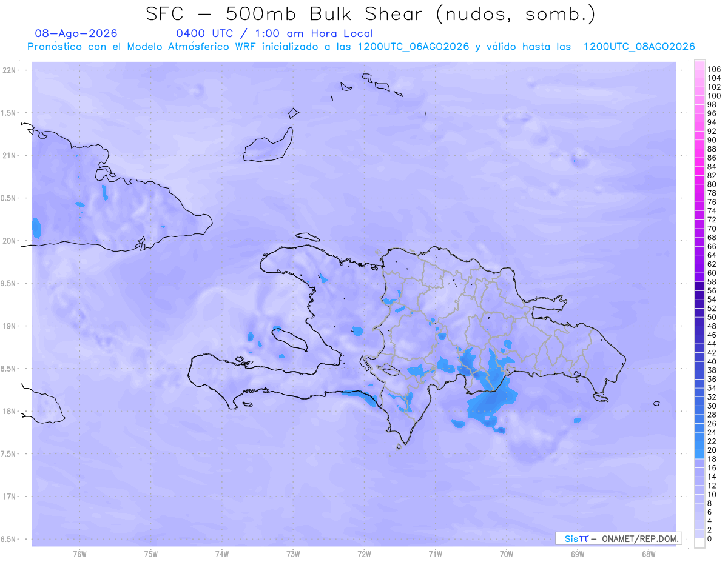Image resolution: width=728 pixels, height=562 pixels.
Task: Click the colorbar label "18"
Action: pyautogui.click(x=712, y=459)
